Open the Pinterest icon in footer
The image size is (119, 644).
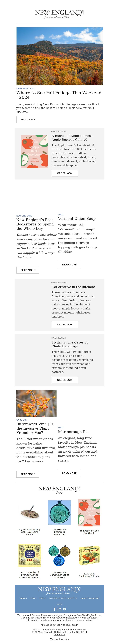pos(65,609)
